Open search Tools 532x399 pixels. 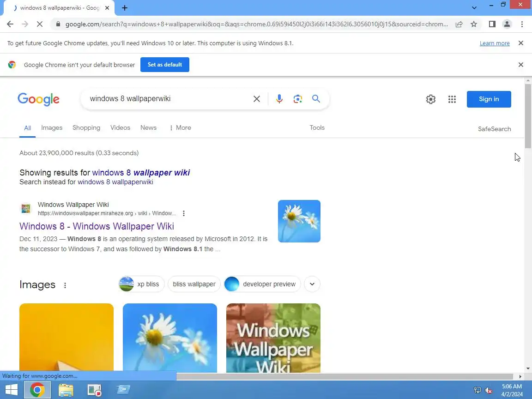(317, 127)
